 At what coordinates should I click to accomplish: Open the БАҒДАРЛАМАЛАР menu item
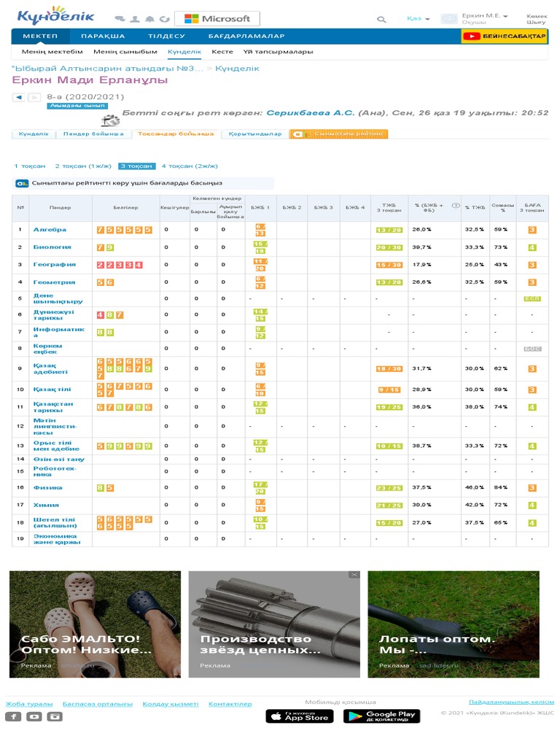pyautogui.click(x=246, y=36)
